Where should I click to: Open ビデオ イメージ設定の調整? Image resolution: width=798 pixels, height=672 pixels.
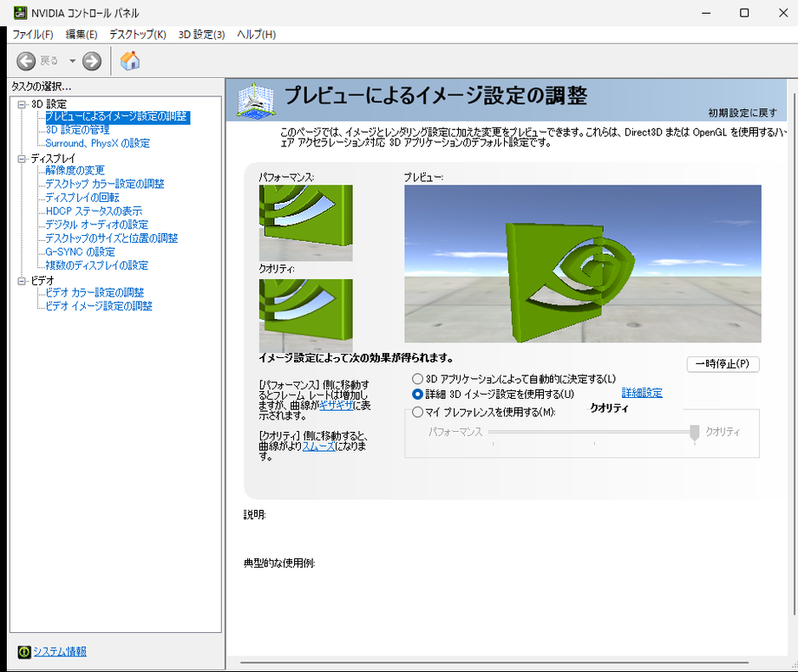coord(99,306)
